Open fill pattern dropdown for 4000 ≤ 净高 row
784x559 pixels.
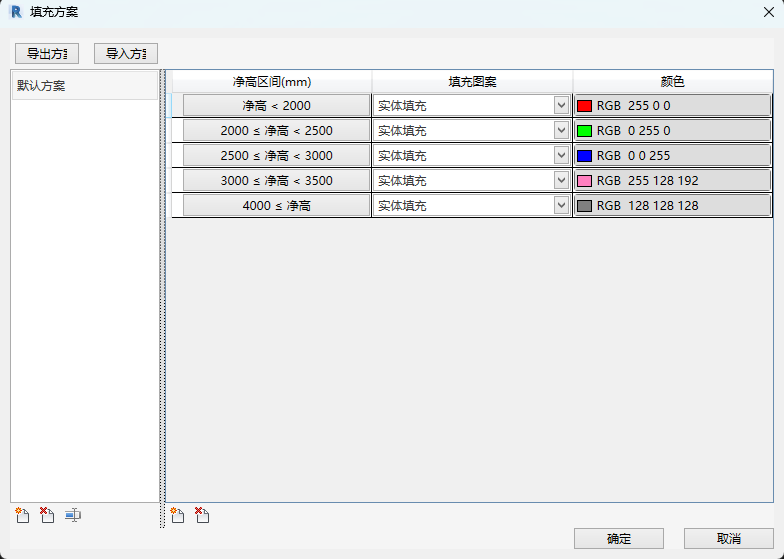tap(561, 205)
